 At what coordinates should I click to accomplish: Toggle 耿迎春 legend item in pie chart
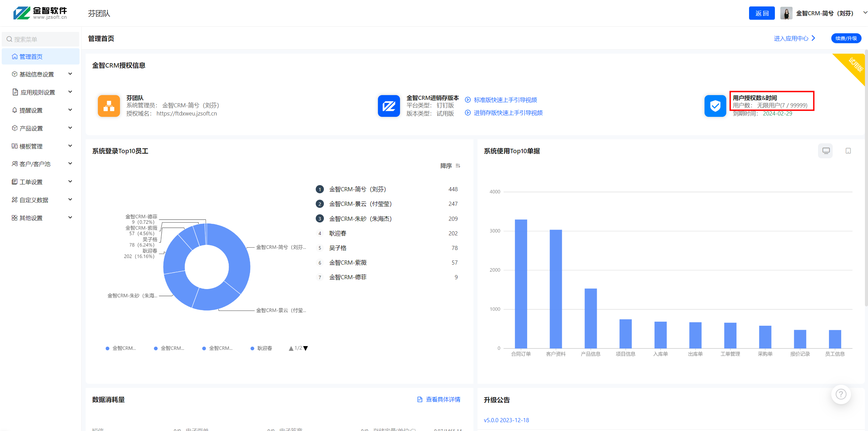point(261,348)
